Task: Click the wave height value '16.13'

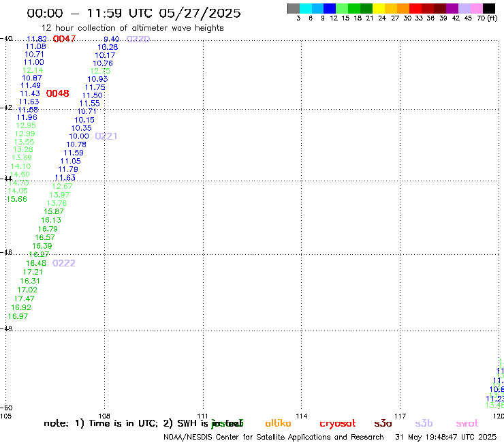Action: (x=51, y=220)
